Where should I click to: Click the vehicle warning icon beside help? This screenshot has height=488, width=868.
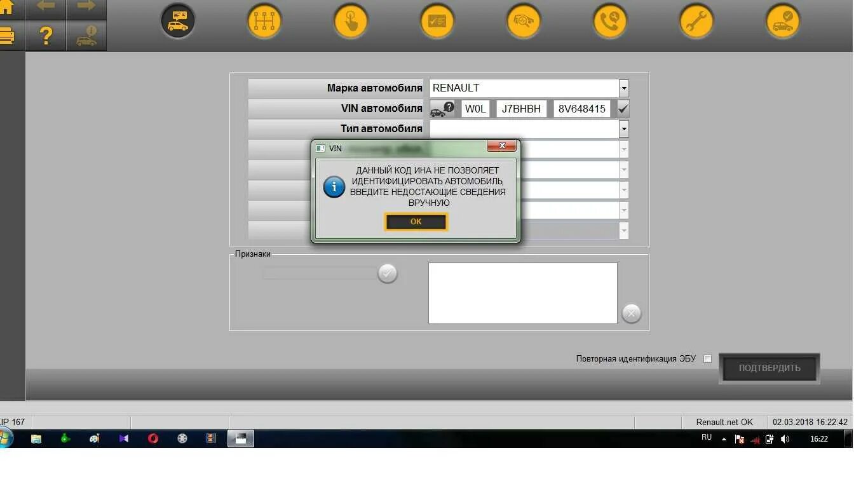tap(86, 36)
